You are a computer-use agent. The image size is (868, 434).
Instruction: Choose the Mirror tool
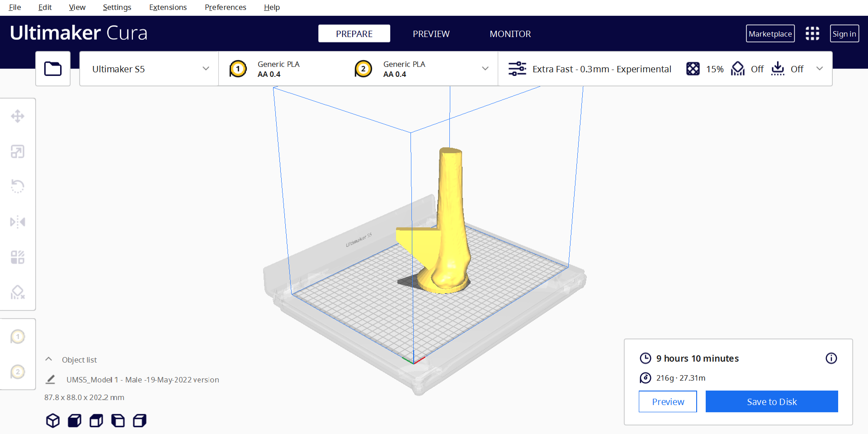coord(18,222)
